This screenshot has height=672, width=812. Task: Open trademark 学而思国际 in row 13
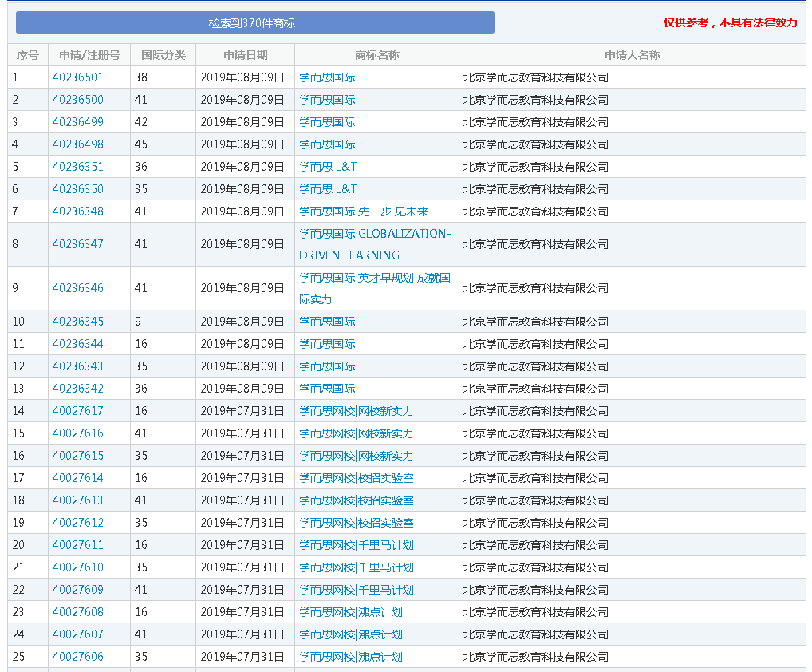327,388
